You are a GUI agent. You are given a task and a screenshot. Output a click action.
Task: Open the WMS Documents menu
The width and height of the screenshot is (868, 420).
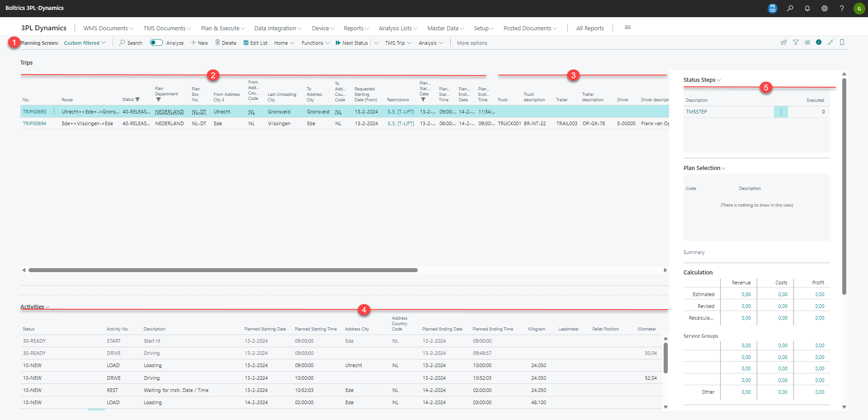[108, 28]
